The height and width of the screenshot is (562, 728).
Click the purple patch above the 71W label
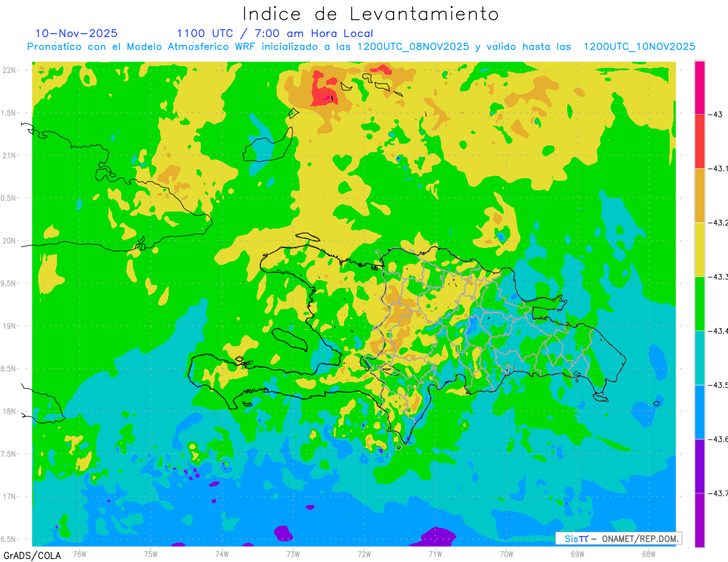click(x=438, y=537)
